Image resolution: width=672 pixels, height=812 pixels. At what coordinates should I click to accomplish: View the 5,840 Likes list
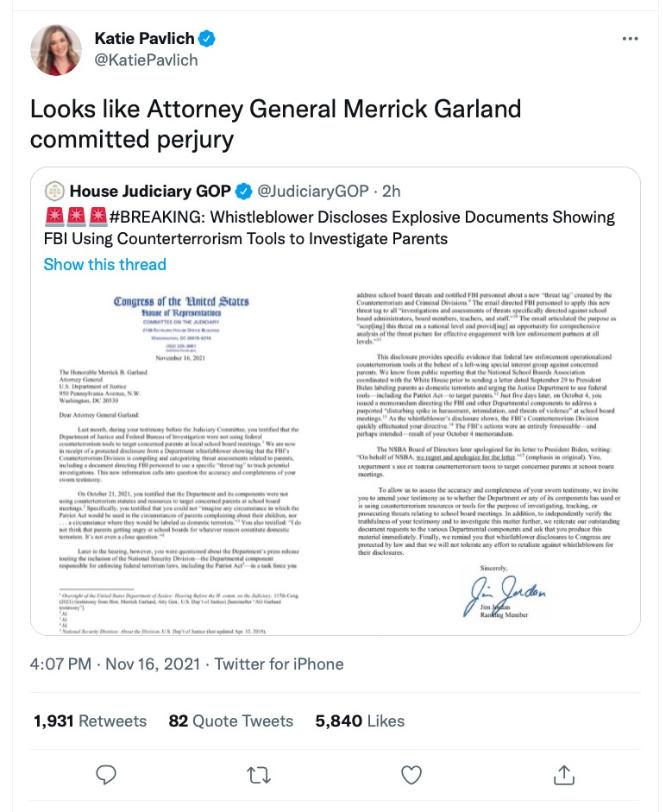click(360, 721)
